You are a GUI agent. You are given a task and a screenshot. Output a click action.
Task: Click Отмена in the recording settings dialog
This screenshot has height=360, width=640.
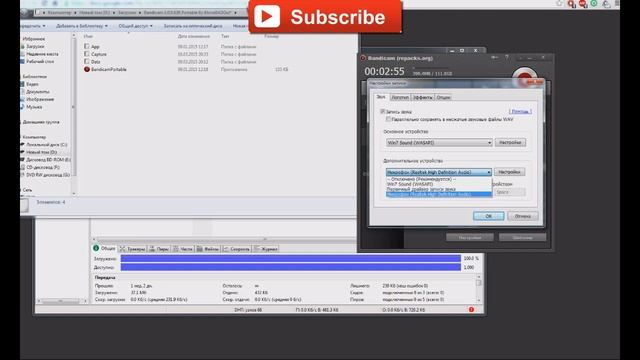pyautogui.click(x=523, y=216)
